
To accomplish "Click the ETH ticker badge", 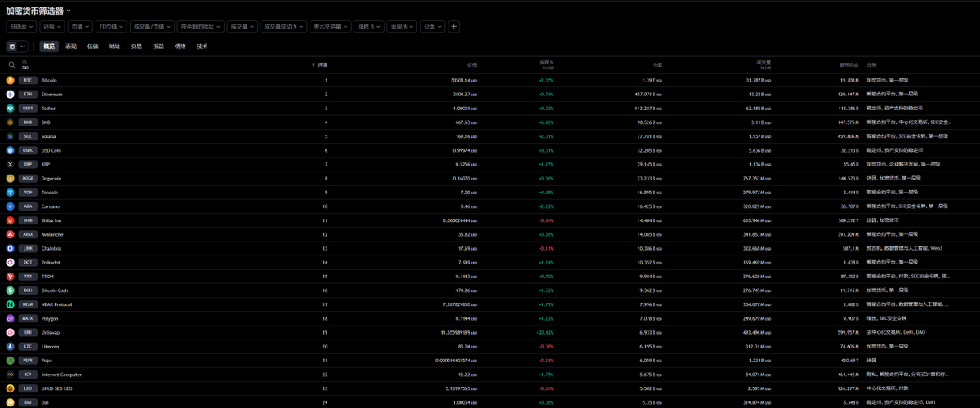I will click(x=29, y=95).
